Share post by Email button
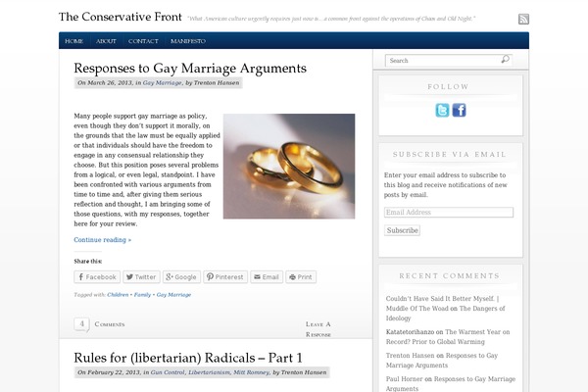The width and height of the screenshot is (588, 392). pyautogui.click(x=267, y=276)
